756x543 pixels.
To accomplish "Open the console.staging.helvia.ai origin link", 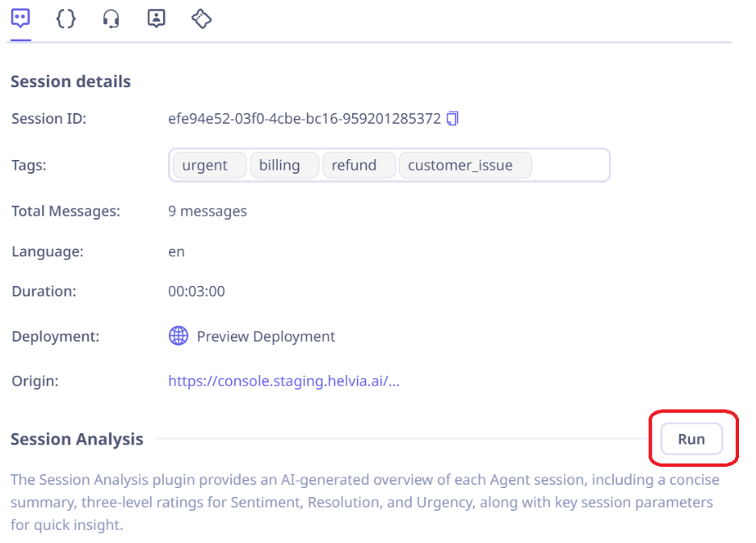I will (283, 381).
